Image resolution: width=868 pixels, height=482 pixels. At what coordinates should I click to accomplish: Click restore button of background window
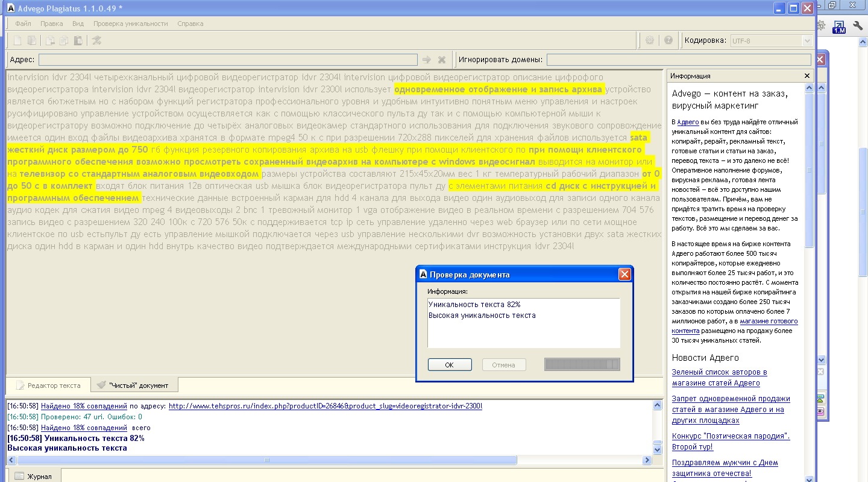tap(832, 5)
